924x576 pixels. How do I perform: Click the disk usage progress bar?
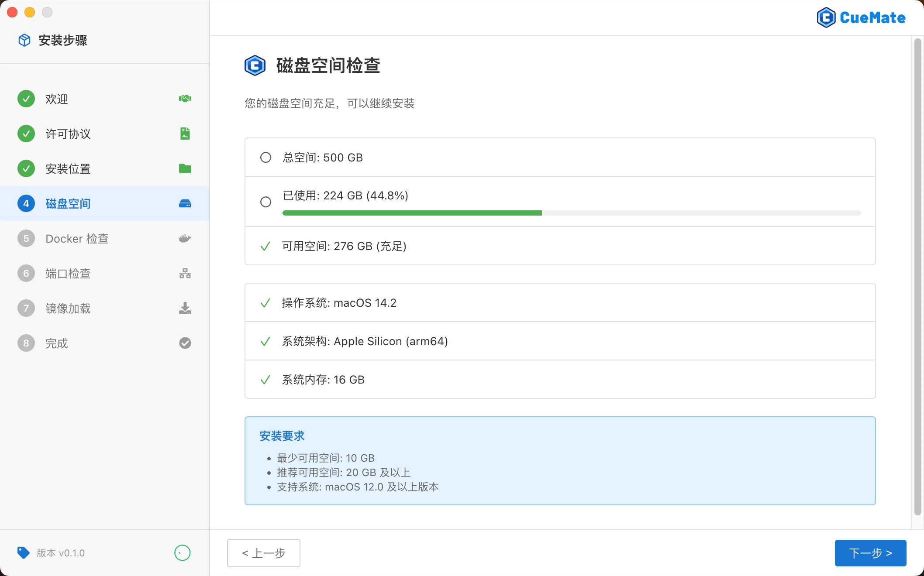(571, 213)
